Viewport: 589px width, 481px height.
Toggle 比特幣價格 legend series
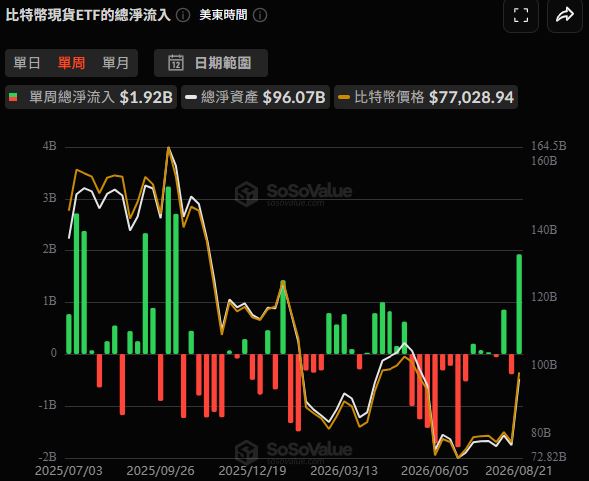tap(426, 97)
